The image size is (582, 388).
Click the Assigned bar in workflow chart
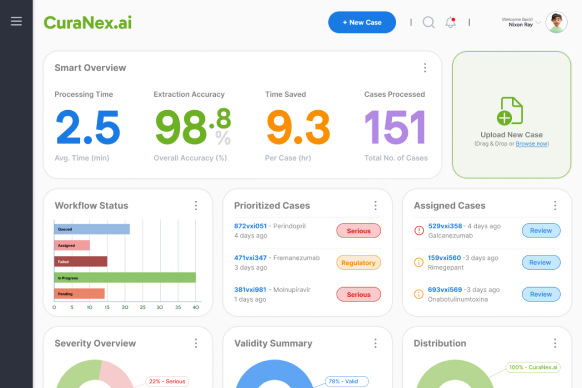(72, 245)
